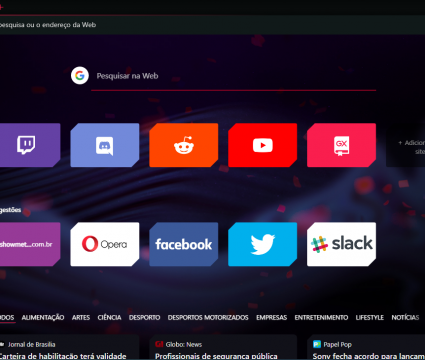Click the Google search engine icon
The height and width of the screenshot is (360, 425).
(x=80, y=76)
